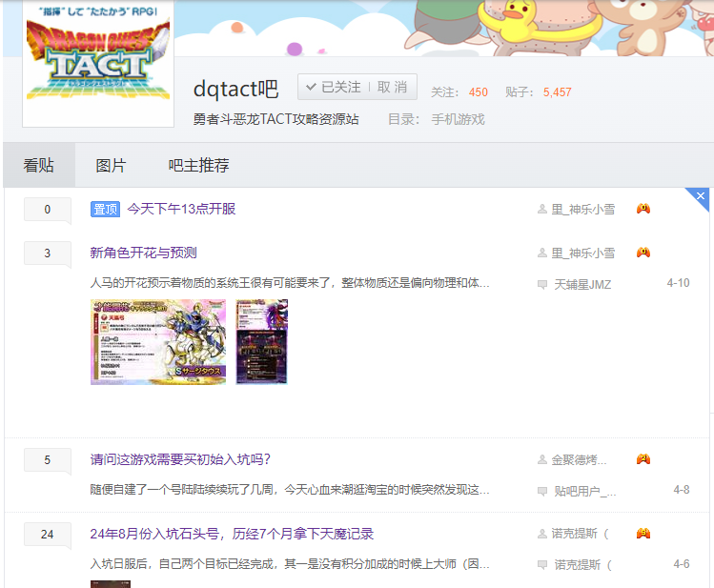Click reply bubble icon before 天辅星JMZ
The width and height of the screenshot is (714, 588).
(x=542, y=285)
